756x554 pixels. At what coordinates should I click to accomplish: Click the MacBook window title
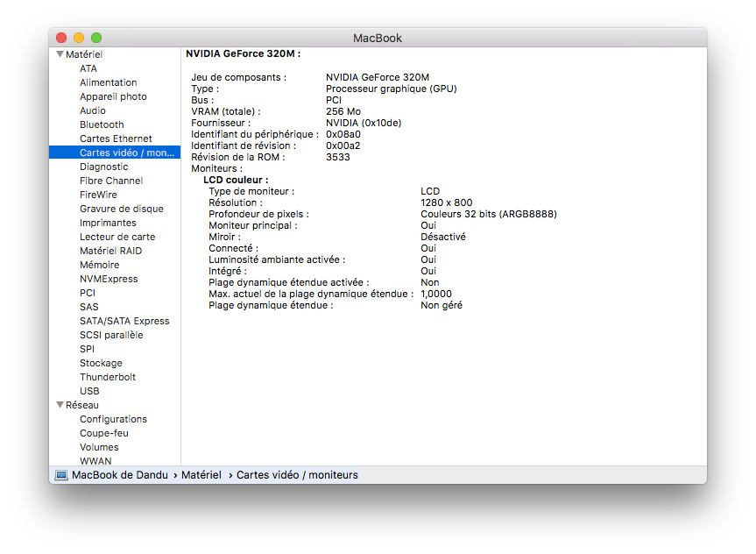(378, 38)
